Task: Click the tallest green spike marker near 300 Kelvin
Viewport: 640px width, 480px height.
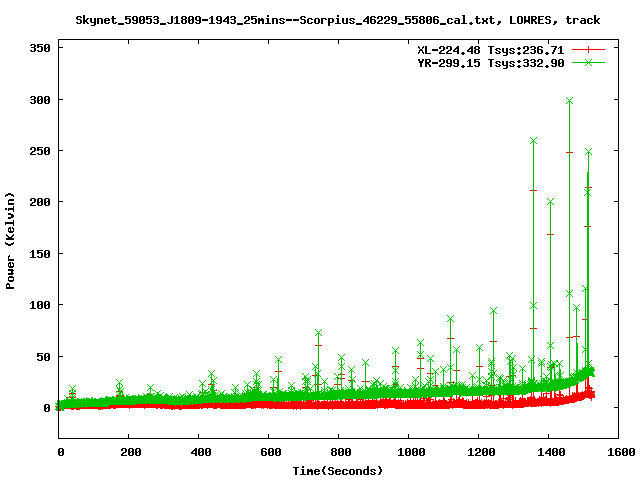Action: pyautogui.click(x=569, y=100)
